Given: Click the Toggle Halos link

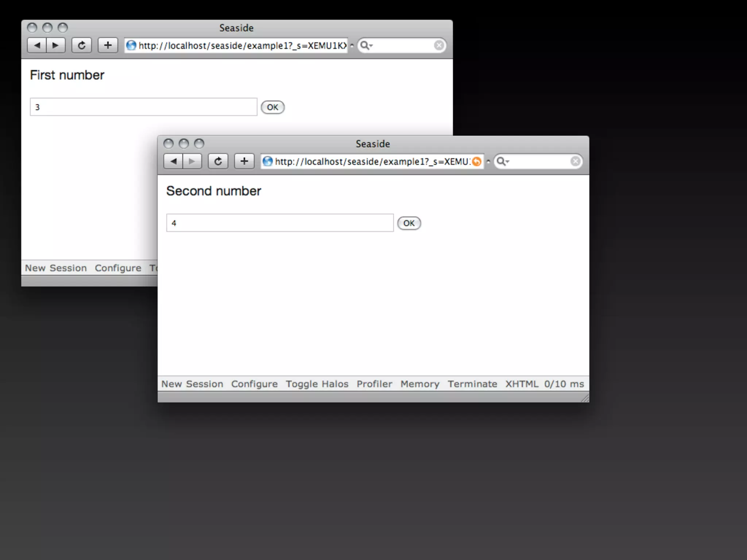Looking at the screenshot, I should click(317, 384).
